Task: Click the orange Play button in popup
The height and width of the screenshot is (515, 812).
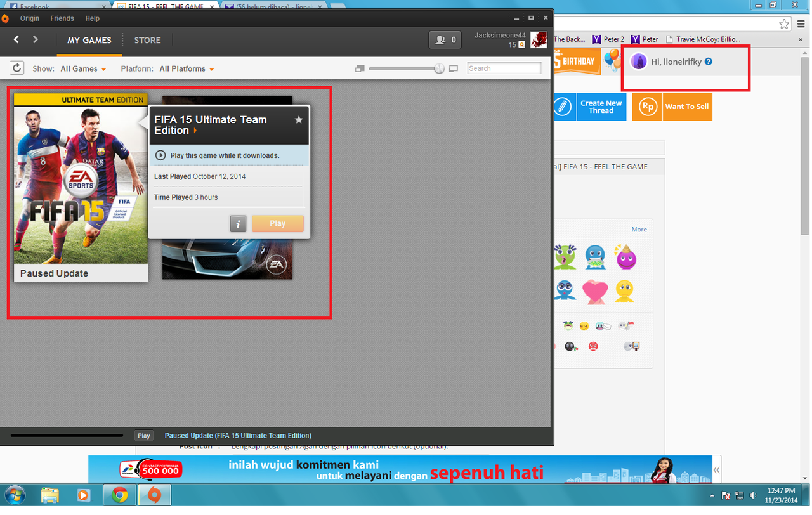Action: [278, 223]
